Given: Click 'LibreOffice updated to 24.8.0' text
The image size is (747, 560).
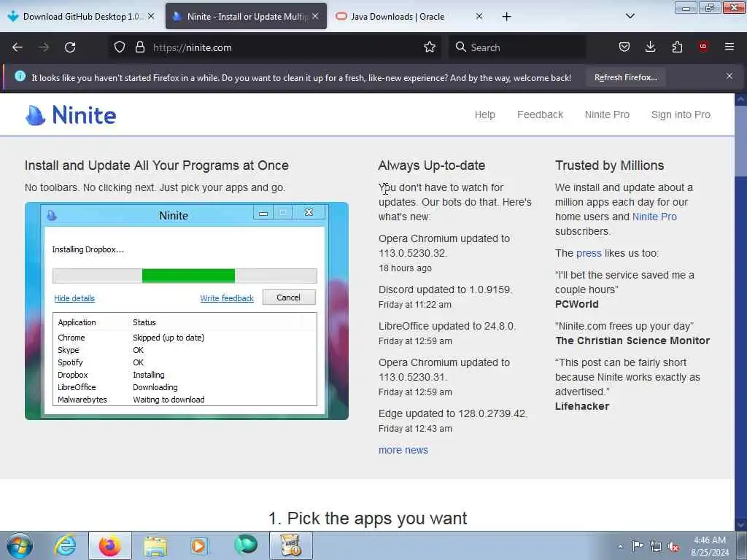Looking at the screenshot, I should coord(447,326).
